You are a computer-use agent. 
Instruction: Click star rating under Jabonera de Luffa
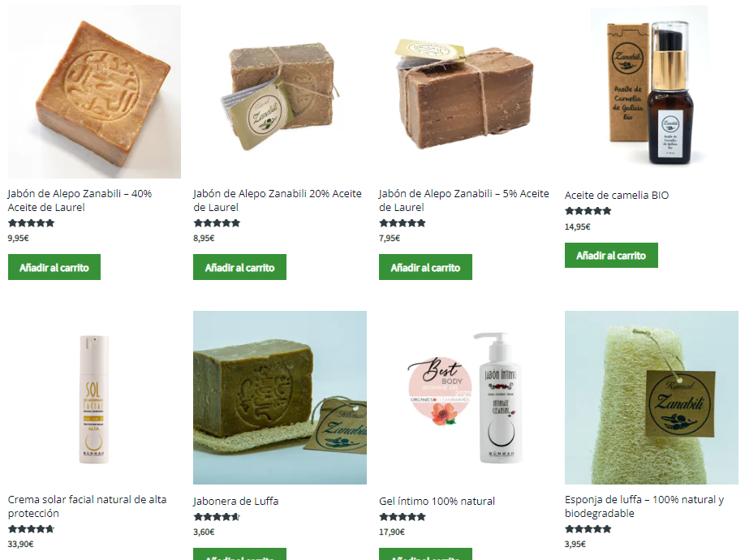coord(217,517)
